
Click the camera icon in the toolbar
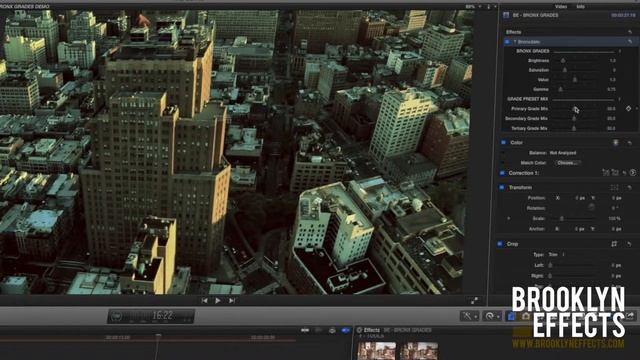click(526, 316)
